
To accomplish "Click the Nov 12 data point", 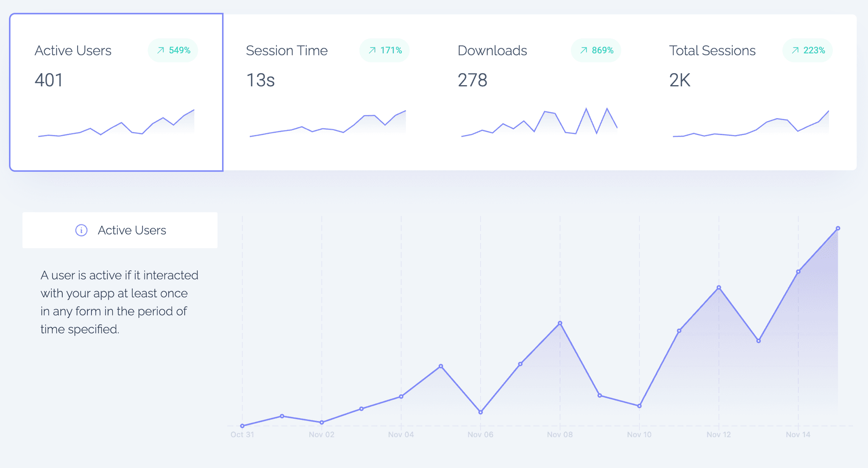I will click(719, 288).
